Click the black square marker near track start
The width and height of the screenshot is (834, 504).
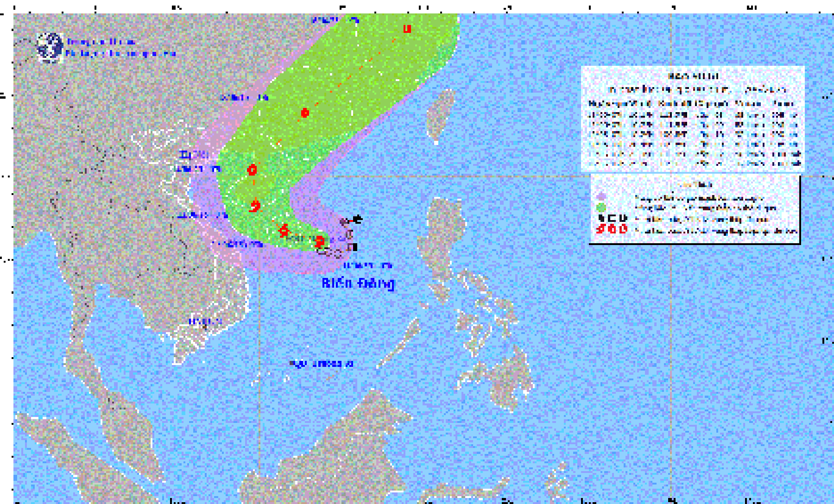click(353, 247)
